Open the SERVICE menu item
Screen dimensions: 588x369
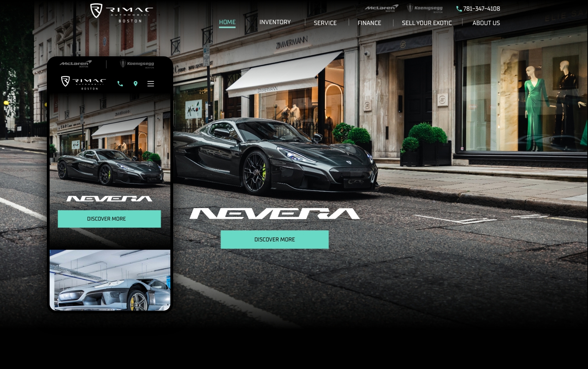[x=325, y=23]
